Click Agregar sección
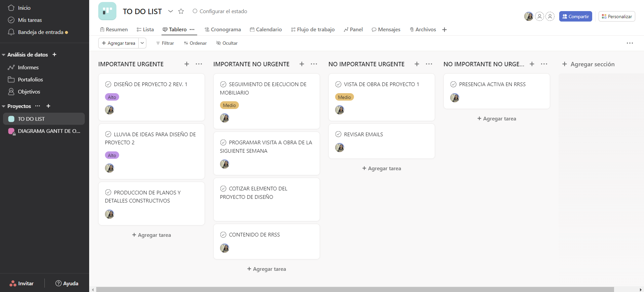 (588, 64)
